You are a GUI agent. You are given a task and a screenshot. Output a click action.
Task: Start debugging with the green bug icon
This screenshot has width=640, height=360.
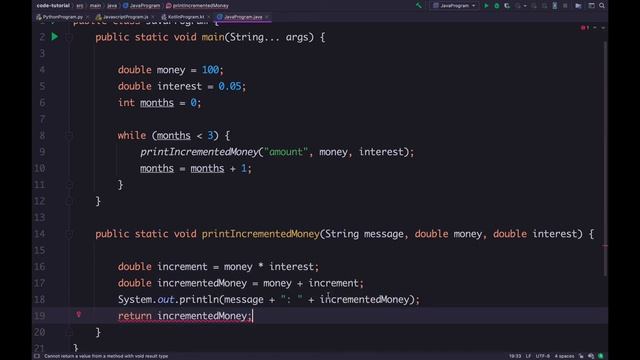click(497, 6)
